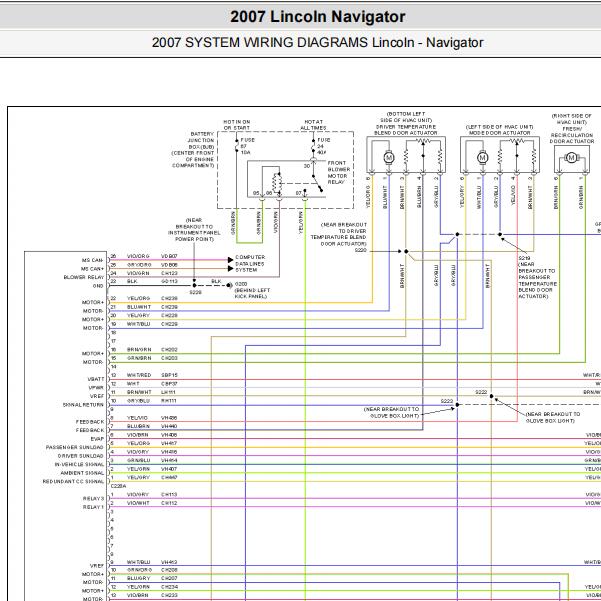Click the "S219" splice label
601x601 pixels.
coord(524,258)
